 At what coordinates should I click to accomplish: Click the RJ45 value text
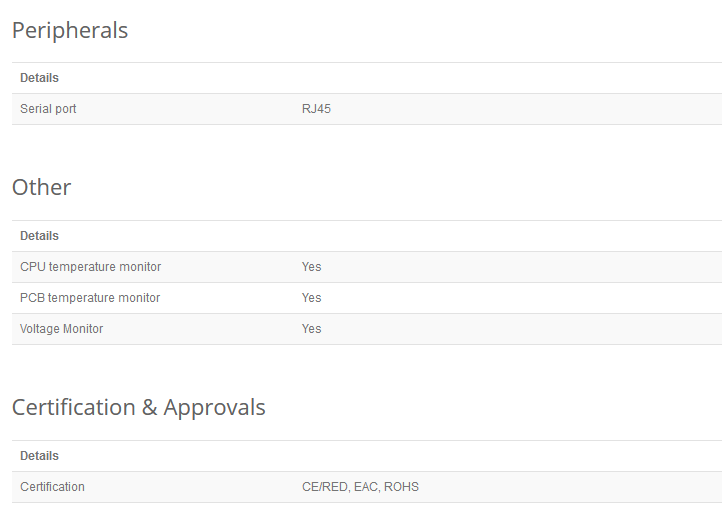click(x=316, y=109)
